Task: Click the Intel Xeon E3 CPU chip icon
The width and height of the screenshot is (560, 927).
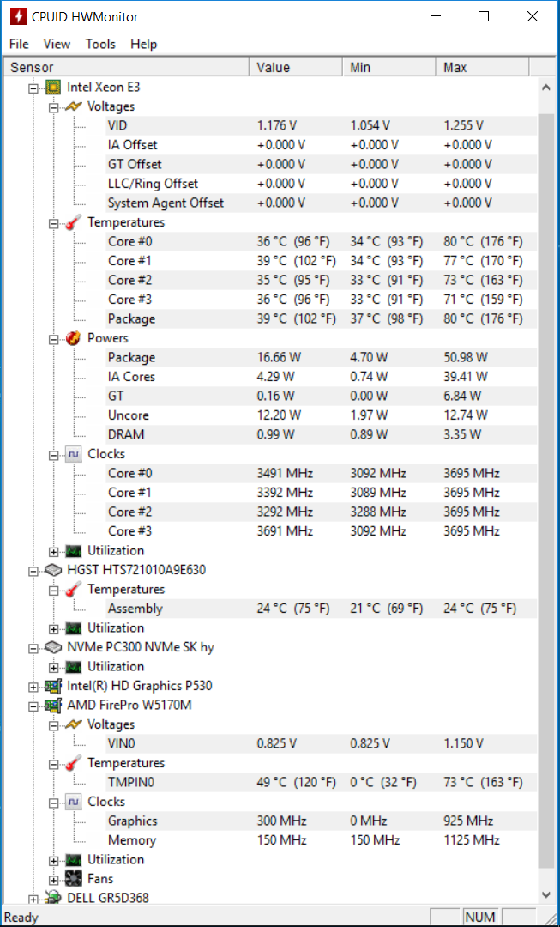Action: click(54, 88)
